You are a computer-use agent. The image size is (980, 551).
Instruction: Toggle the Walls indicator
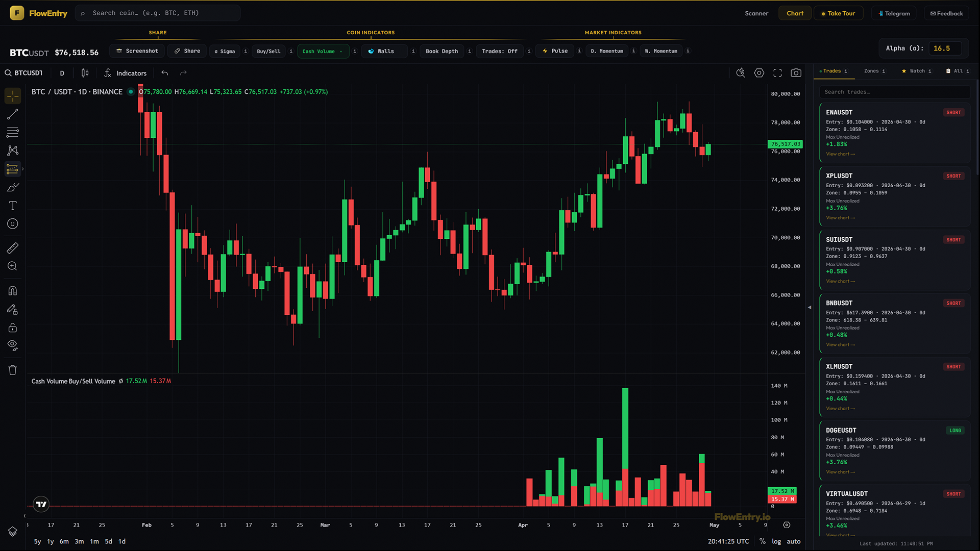point(384,51)
